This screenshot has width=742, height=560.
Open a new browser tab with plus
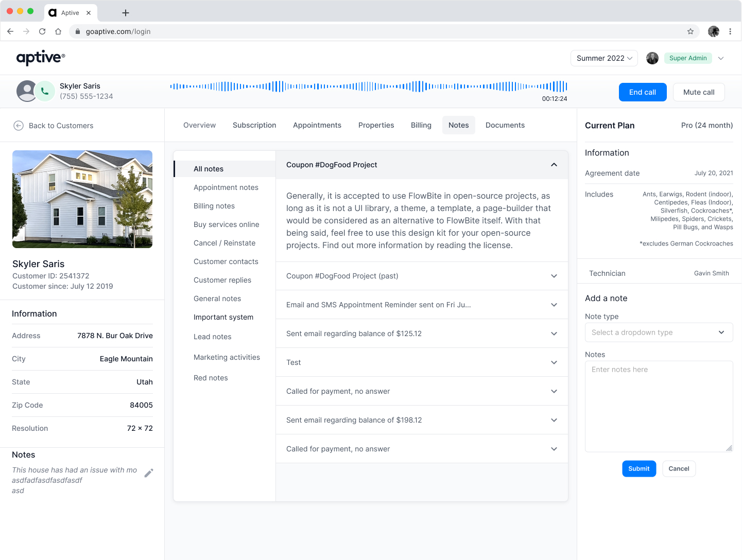tap(126, 13)
